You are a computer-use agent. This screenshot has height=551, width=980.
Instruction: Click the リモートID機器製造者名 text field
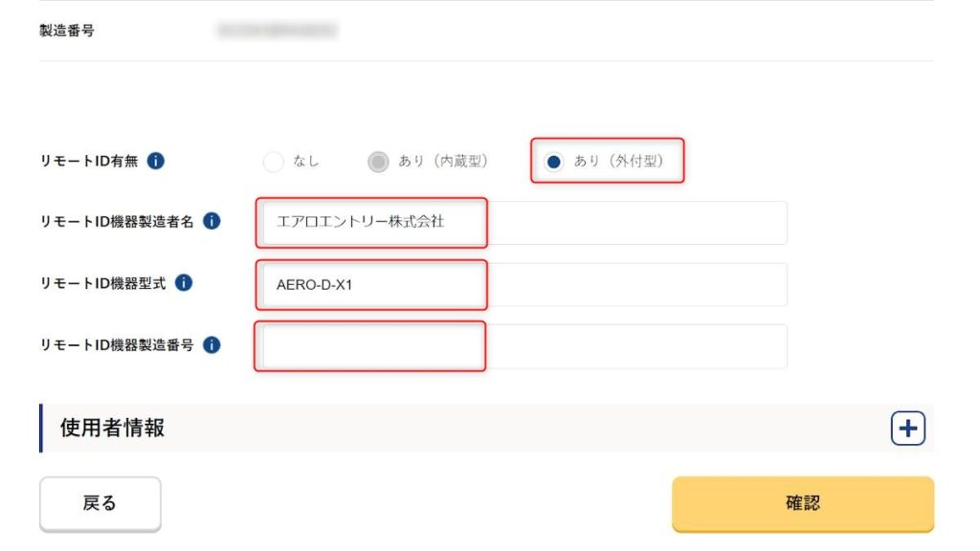[522, 222]
